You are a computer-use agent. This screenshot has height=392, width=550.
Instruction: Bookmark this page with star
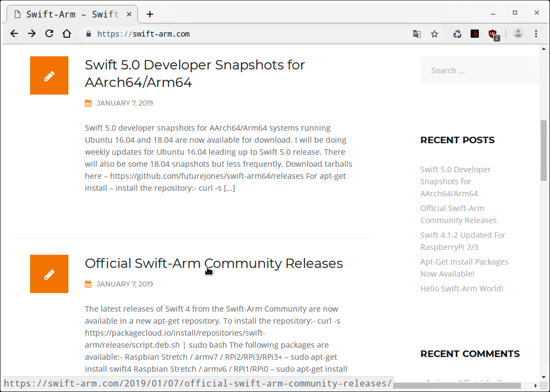point(435,34)
